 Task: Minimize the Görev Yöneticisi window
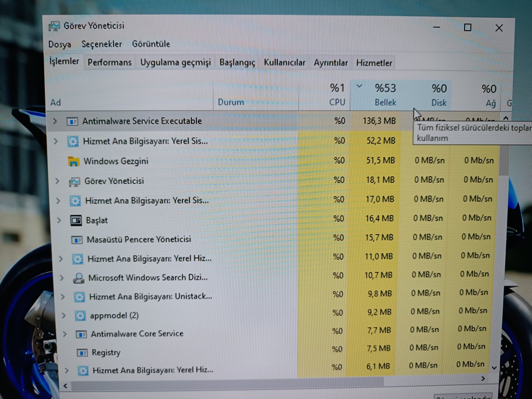(x=436, y=27)
